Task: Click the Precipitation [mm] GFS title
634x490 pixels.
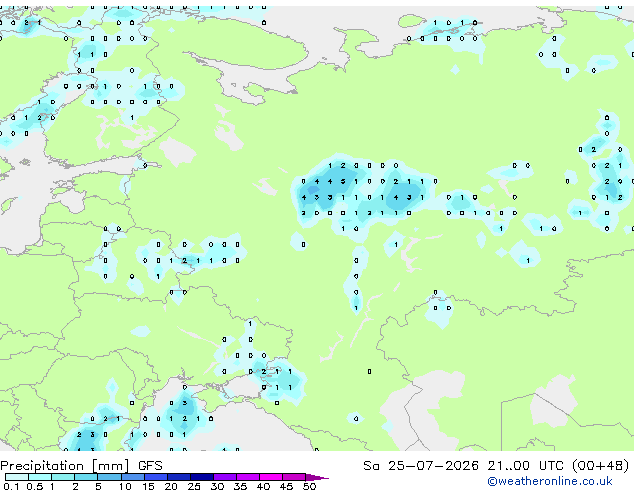Action: pos(81,466)
